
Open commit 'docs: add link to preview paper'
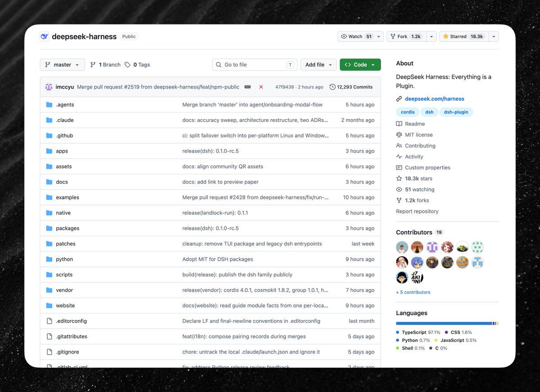pyautogui.click(x=220, y=182)
